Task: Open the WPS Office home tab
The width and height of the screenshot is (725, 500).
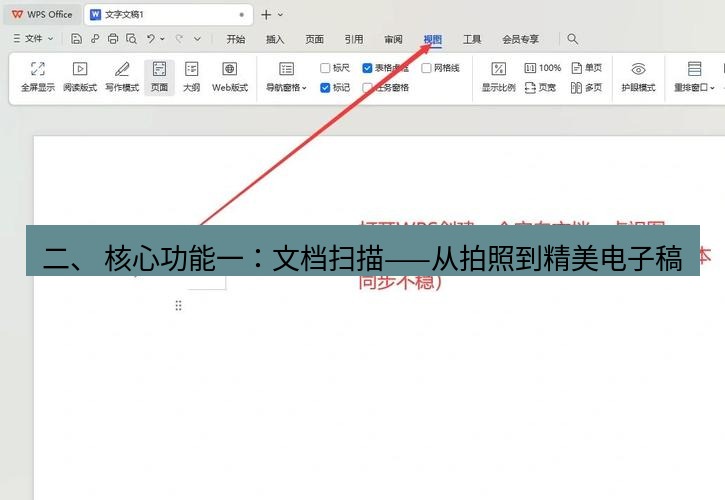Action: coord(42,14)
